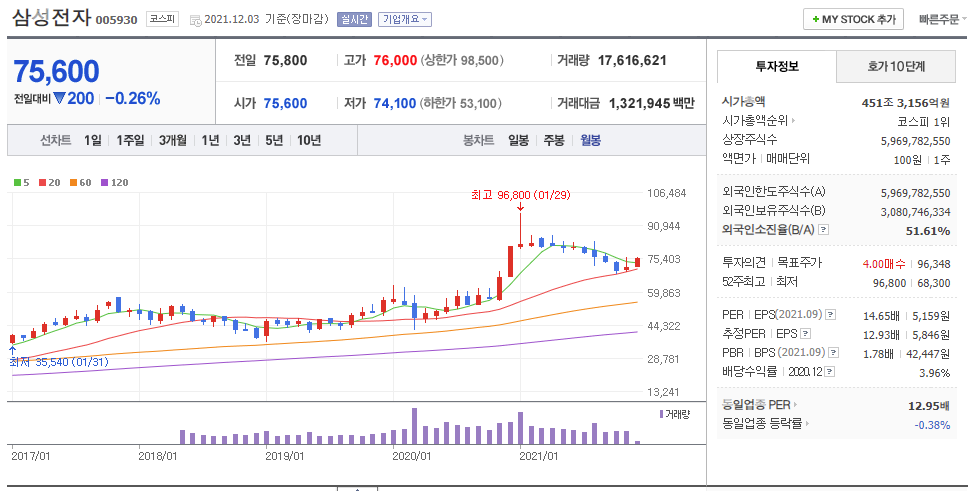
Task: Switch to the 월봉 candle chart
Action: click(590, 140)
